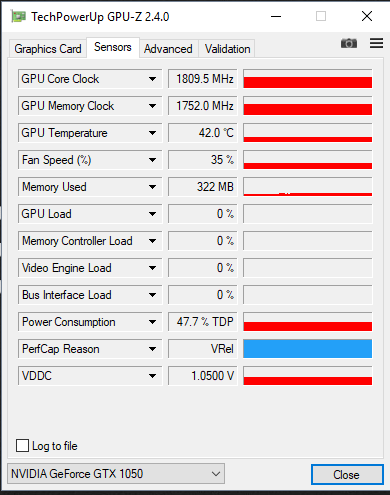Expand the Fan Speed (%) dropdown
The image size is (390, 495).
152,160
